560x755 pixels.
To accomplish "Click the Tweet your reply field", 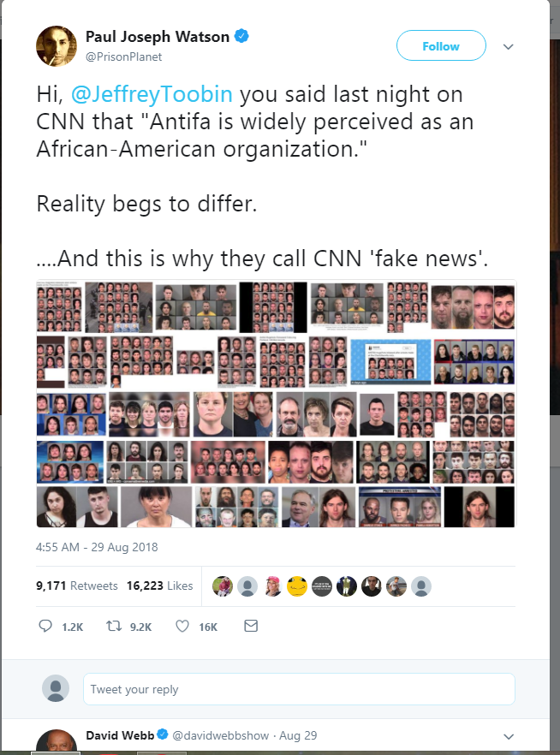I will (x=299, y=689).
